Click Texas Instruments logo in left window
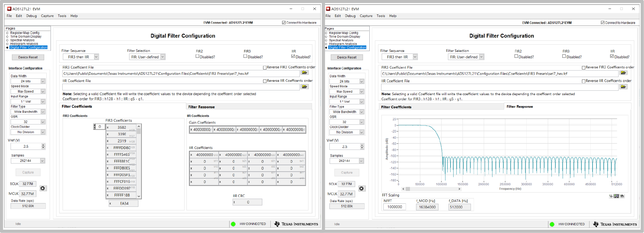644x233 pixels. coord(296,224)
